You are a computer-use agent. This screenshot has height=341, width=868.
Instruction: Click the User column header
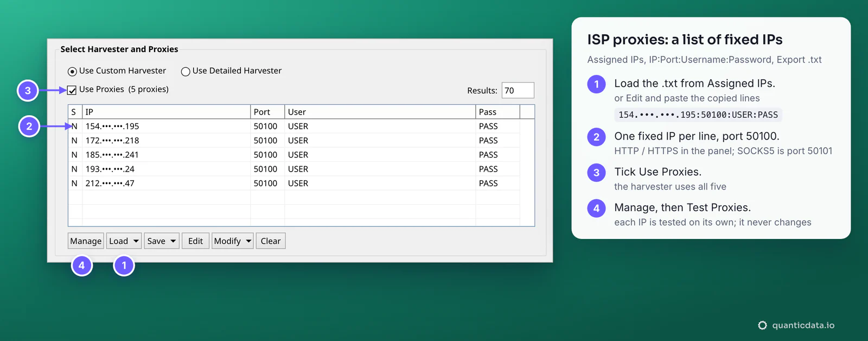tap(380, 112)
